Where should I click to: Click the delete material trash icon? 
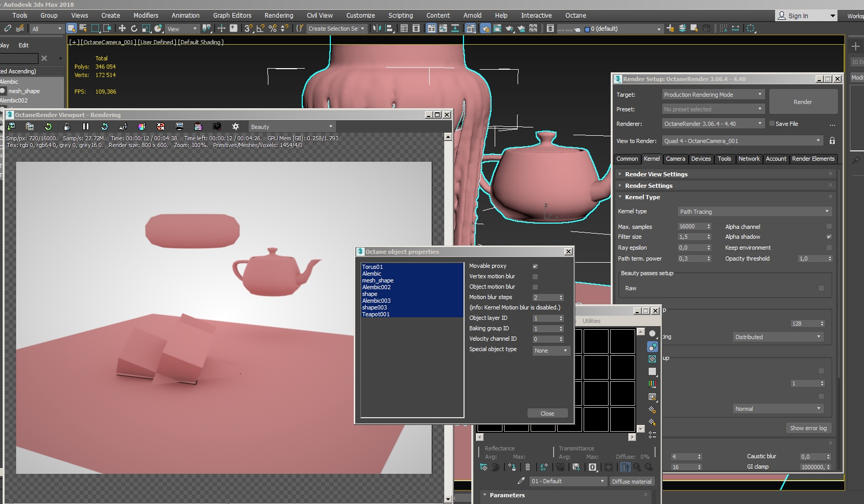coord(528,467)
